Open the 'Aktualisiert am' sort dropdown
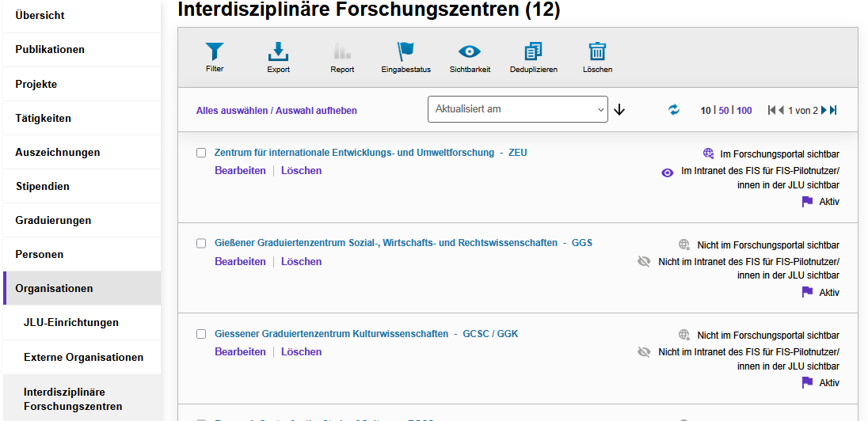The image size is (868, 421). pyautogui.click(x=518, y=109)
